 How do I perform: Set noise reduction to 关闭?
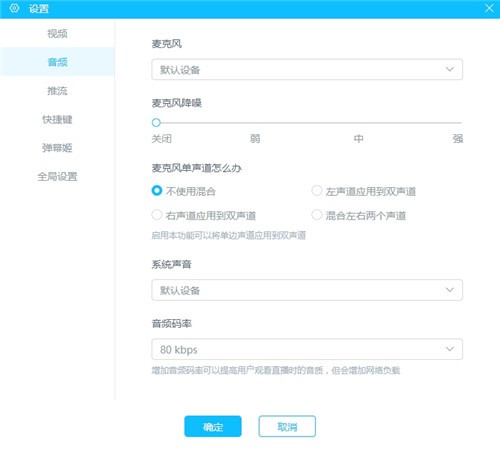pos(162,138)
